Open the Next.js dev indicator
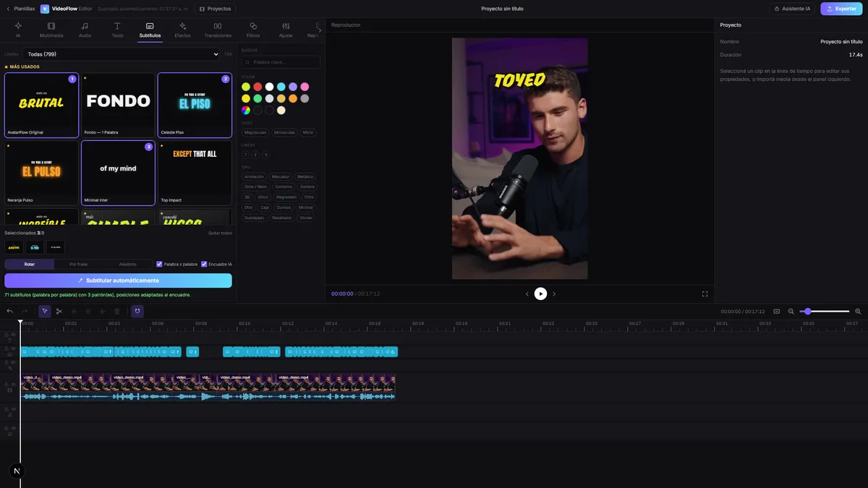 [x=17, y=471]
